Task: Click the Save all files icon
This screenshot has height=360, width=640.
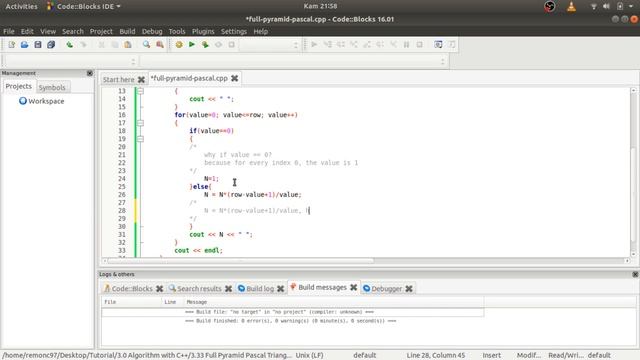Action: (x=51, y=44)
